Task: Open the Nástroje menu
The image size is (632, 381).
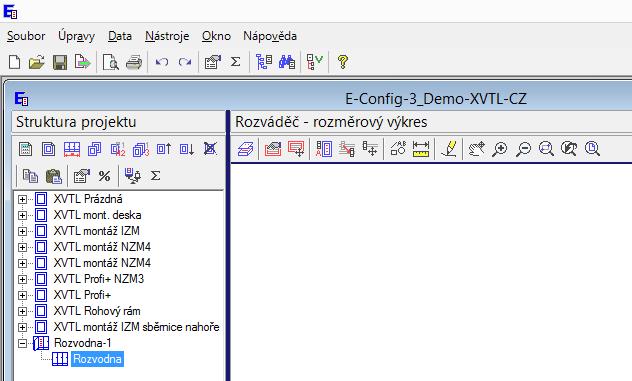Action: coord(167,36)
